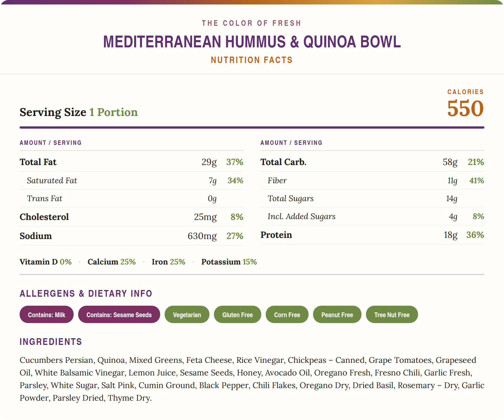Click the Potassium 15% value
This screenshot has height=420, width=504.
coord(229,262)
